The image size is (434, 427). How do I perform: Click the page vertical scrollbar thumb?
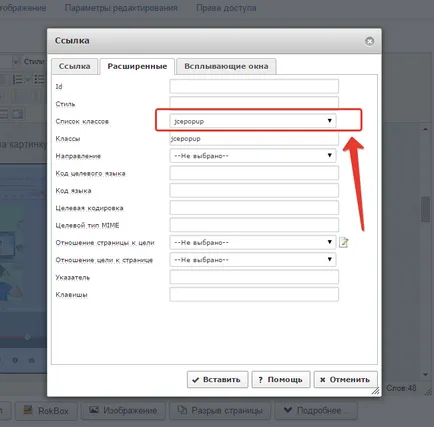[425, 209]
